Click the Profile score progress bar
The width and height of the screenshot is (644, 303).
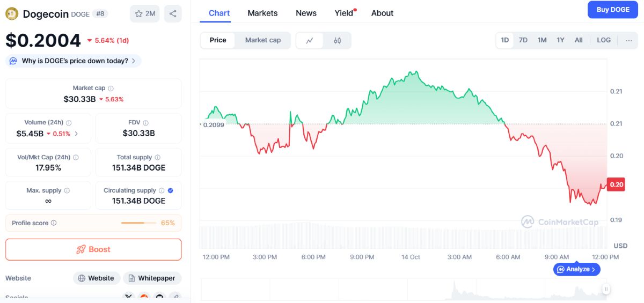point(139,223)
